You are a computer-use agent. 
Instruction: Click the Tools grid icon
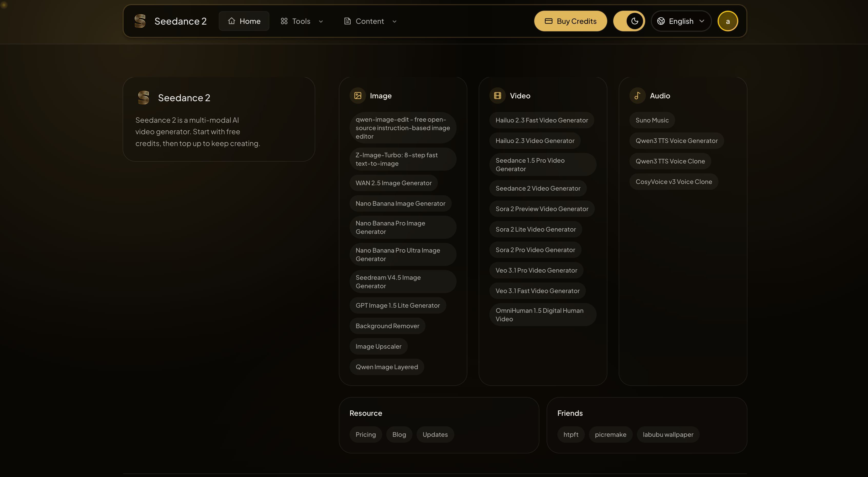(x=284, y=21)
